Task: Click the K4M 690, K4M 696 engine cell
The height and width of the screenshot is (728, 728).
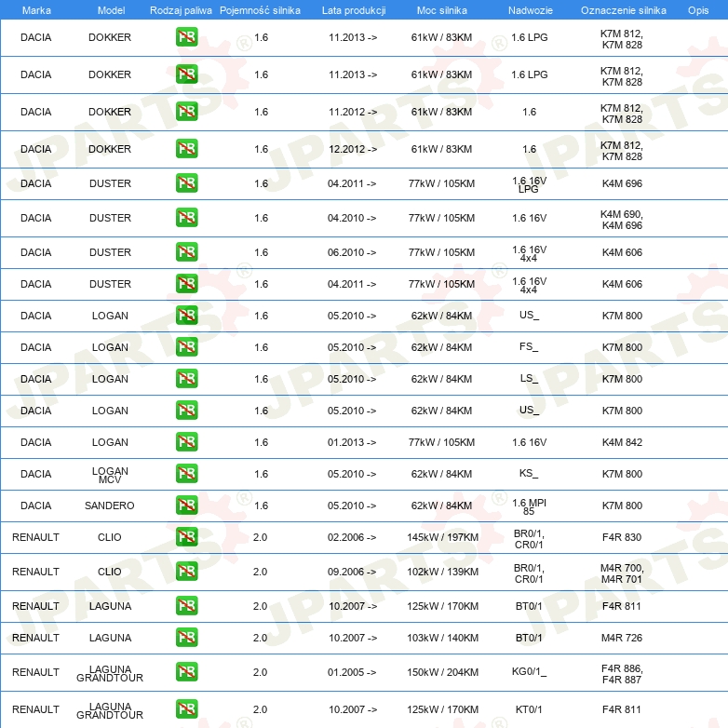Action: 622,220
